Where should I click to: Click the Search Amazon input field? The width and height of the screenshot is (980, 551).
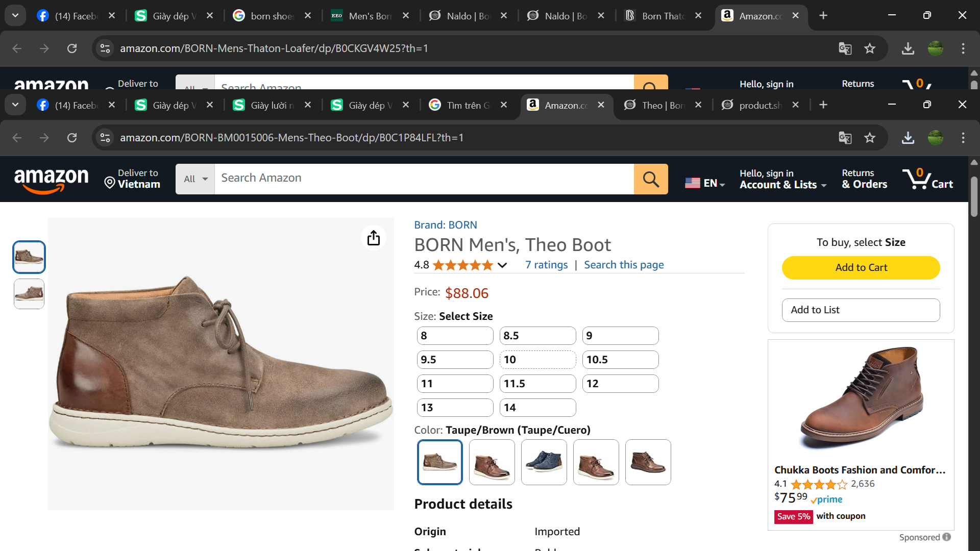tap(424, 179)
